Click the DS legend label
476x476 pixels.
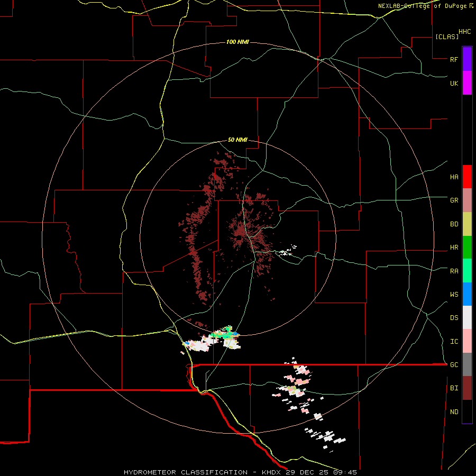click(454, 318)
